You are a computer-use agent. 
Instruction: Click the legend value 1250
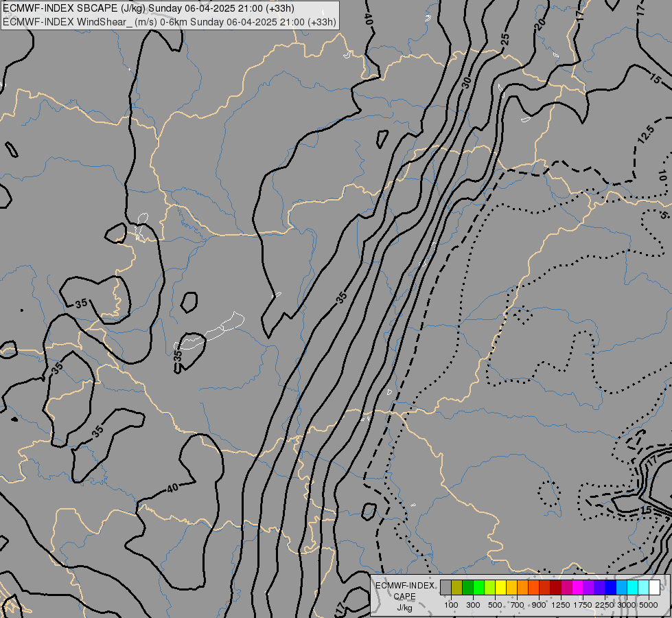pos(561,605)
